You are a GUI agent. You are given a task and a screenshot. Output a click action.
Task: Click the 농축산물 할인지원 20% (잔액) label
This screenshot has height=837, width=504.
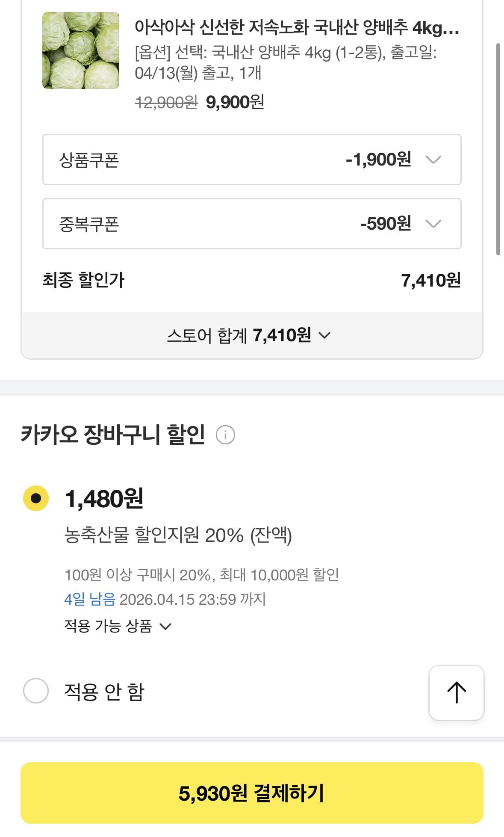click(178, 535)
